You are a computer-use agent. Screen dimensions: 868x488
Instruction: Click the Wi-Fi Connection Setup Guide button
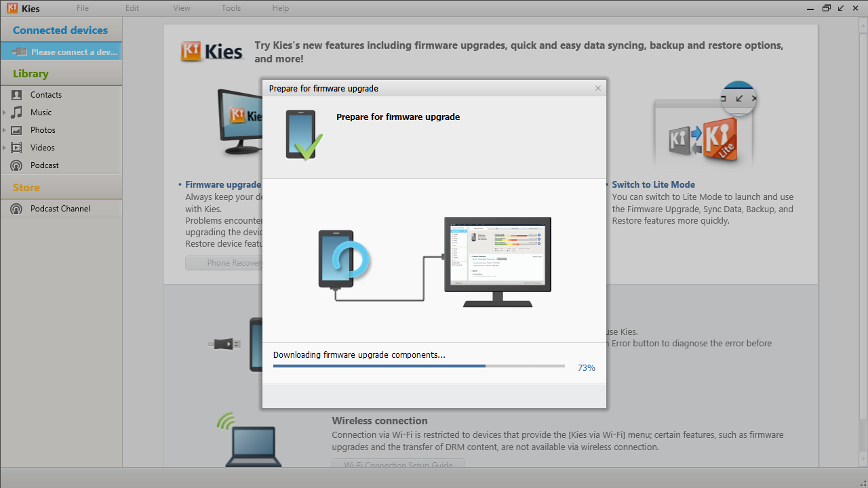397,465
